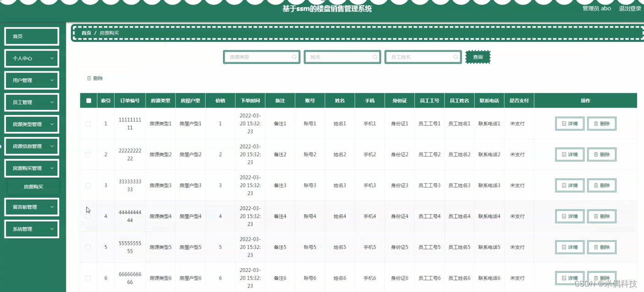
Task: Check the checkbox for row 4
Action: (88, 216)
